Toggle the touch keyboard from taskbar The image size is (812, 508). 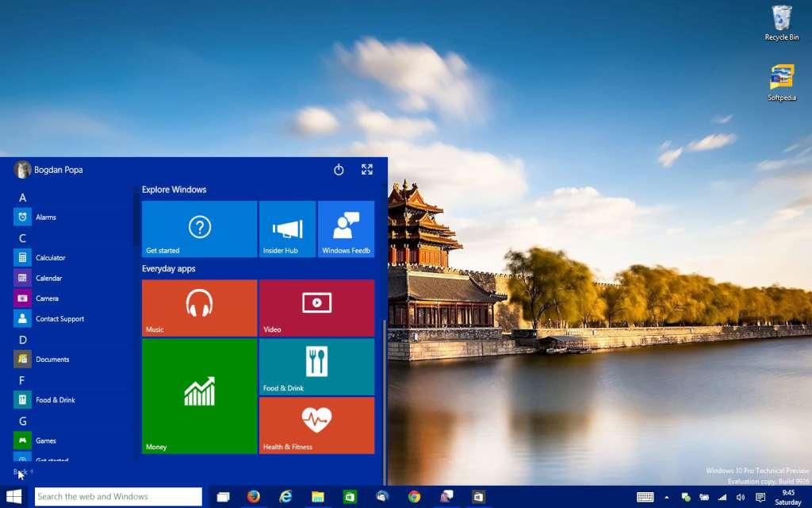pos(645,498)
